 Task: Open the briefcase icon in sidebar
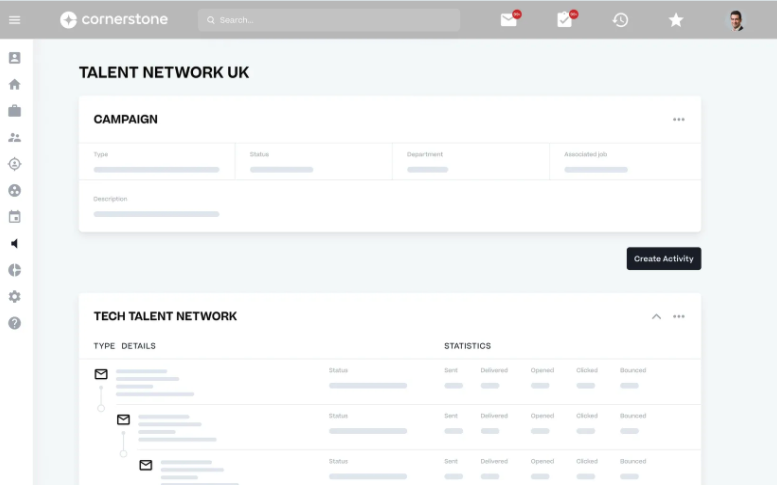(x=14, y=111)
